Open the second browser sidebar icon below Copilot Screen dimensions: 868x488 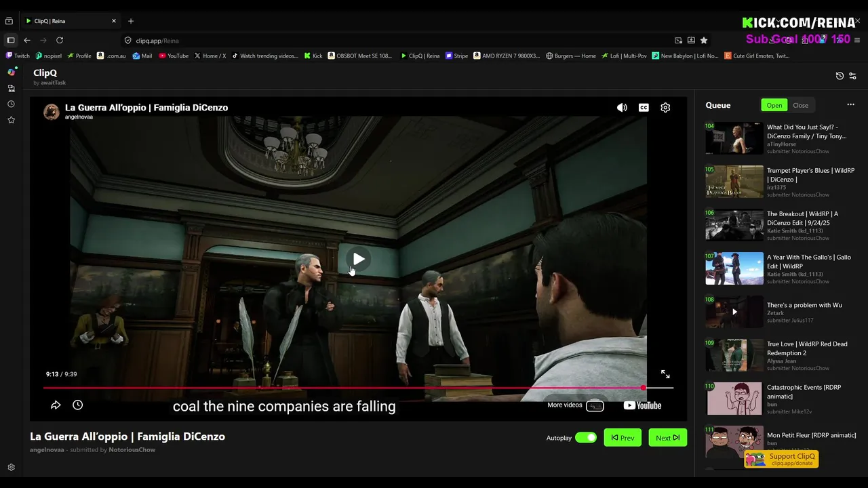coord(11,88)
